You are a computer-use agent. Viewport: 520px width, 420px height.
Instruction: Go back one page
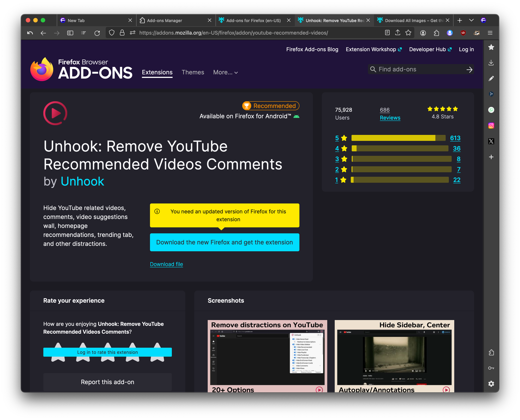[43, 33]
